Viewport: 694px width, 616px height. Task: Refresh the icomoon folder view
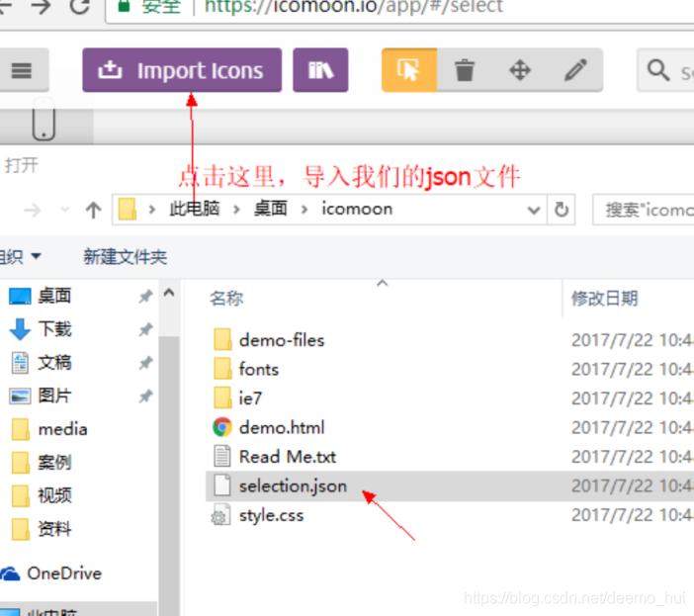(562, 210)
